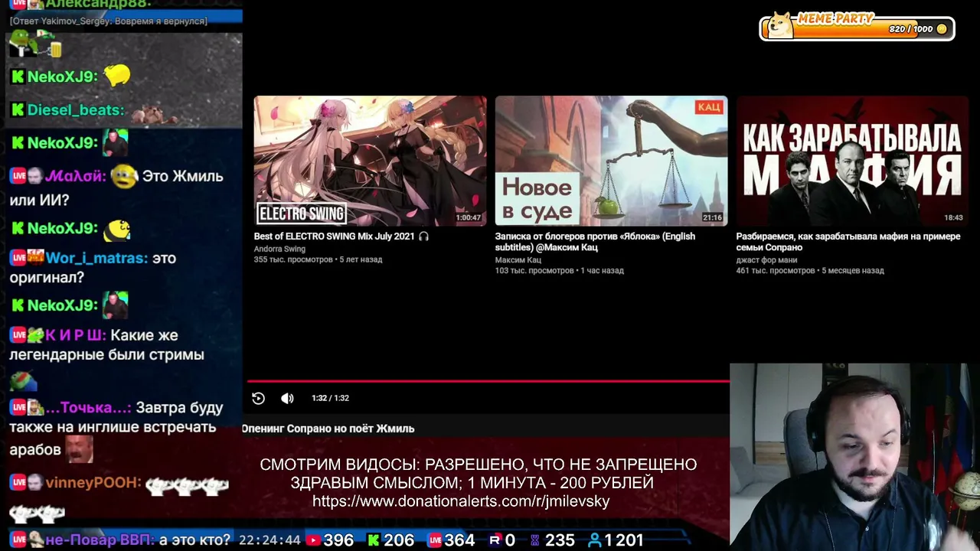Click the 1:00:47 duration badge
The width and height of the screenshot is (980, 551).
[469, 218]
